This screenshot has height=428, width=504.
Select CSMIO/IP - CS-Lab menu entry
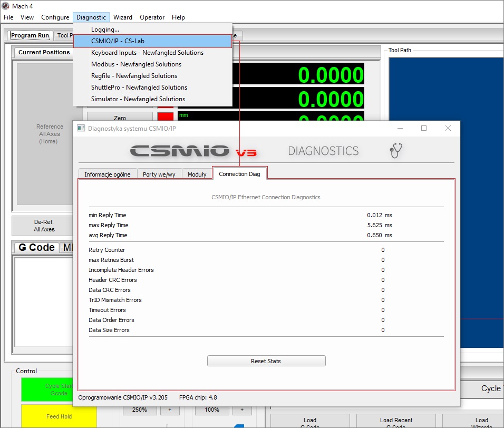153,41
